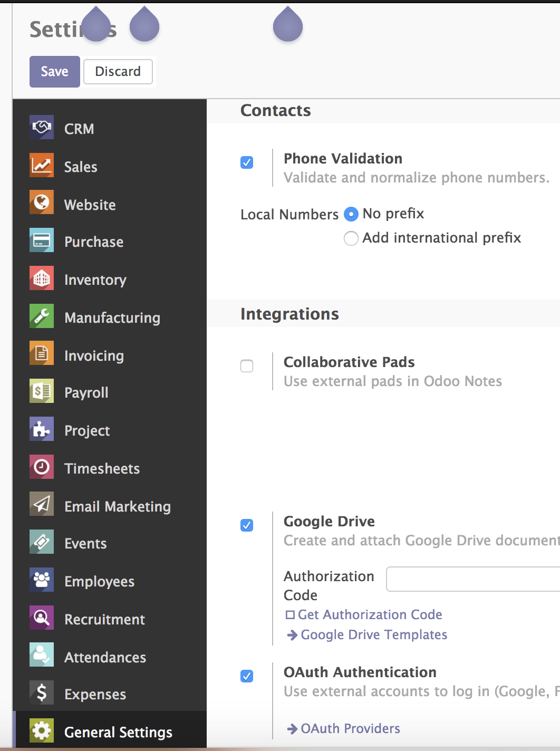This screenshot has width=560, height=751.
Task: Click the Authorization Code input field
Action: 473,579
